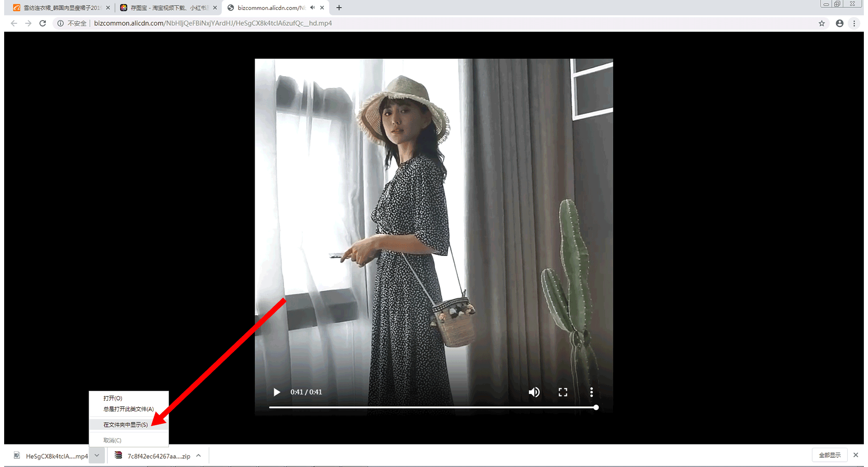View site security info icon
The height and width of the screenshot is (467, 868).
click(x=60, y=23)
